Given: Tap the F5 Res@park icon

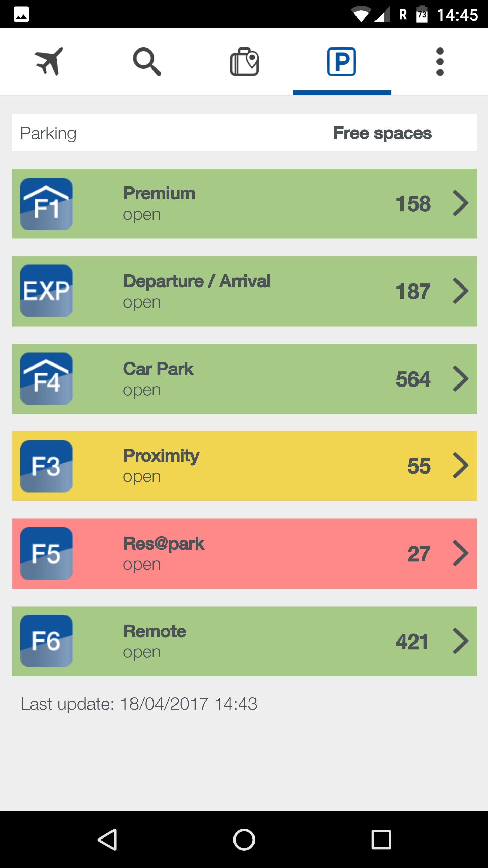Looking at the screenshot, I should (x=46, y=553).
